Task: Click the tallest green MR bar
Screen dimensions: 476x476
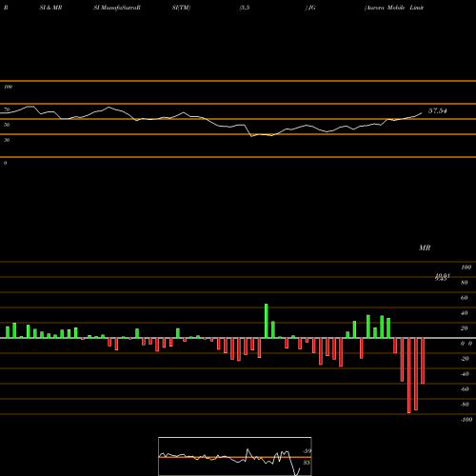Action: (266, 321)
